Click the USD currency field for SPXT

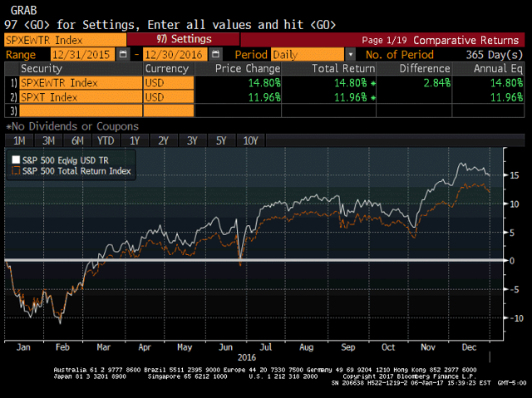pos(169,97)
